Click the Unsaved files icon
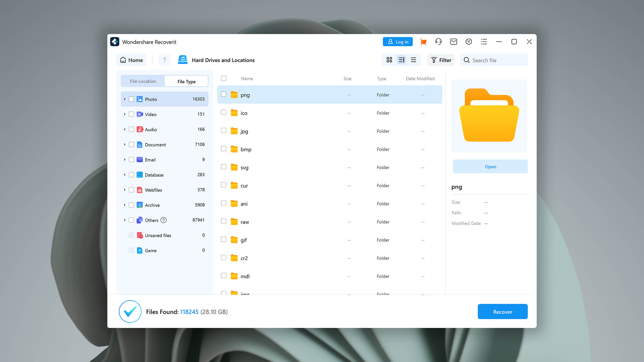 coord(140,235)
